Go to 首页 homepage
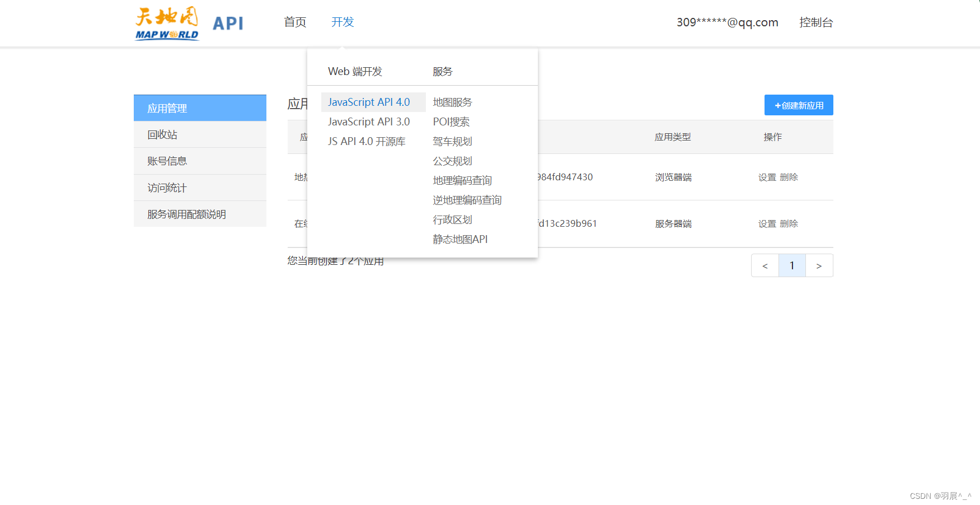Image resolution: width=980 pixels, height=505 pixels. (294, 22)
